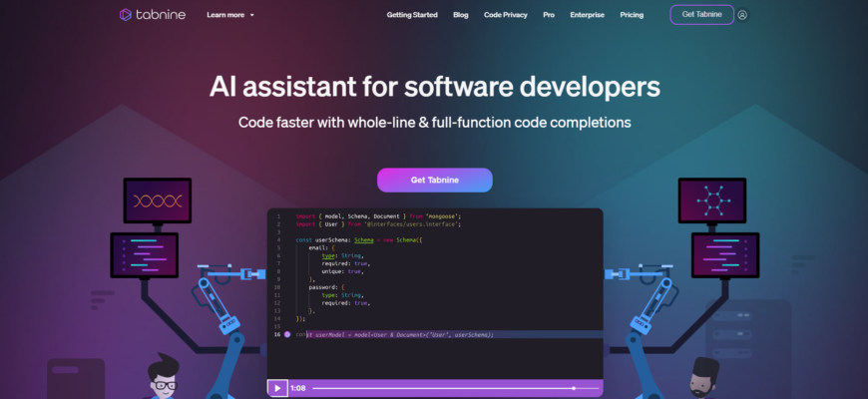868x399 pixels.
Task: Click the 'email: {' code line
Action: 321,247
